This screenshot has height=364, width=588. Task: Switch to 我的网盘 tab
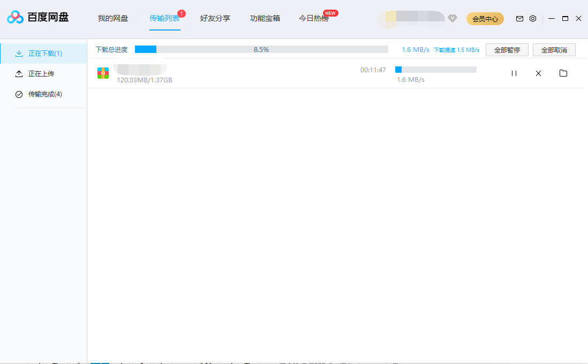[113, 18]
